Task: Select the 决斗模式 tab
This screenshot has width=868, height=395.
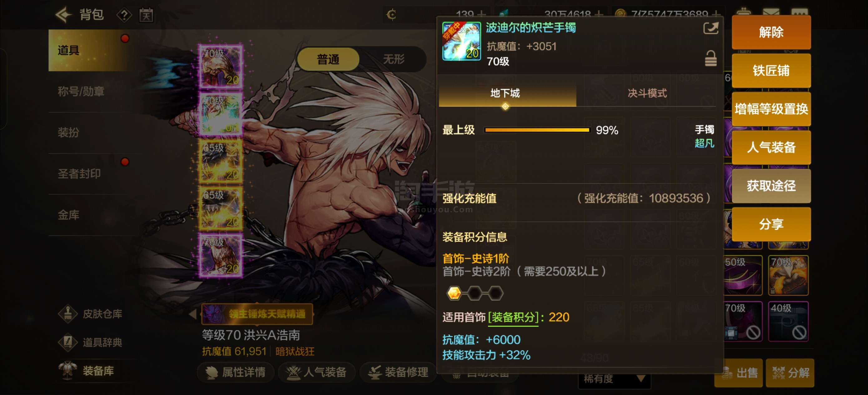Action: click(647, 93)
